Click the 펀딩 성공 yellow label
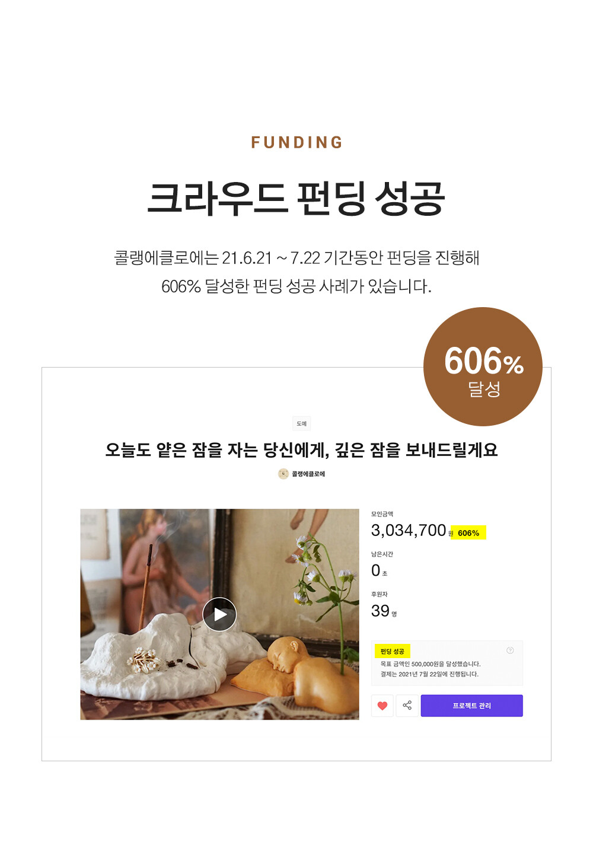593x868 pixels. pyautogui.click(x=392, y=651)
